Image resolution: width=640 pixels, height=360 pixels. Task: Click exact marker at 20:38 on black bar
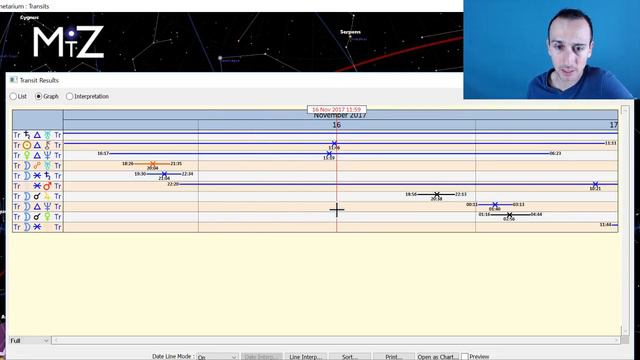437,194
